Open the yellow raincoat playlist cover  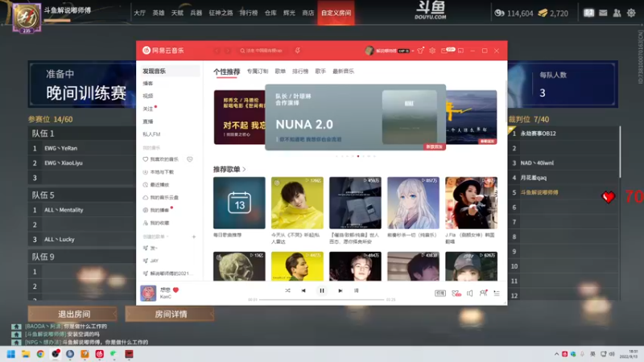point(297,203)
